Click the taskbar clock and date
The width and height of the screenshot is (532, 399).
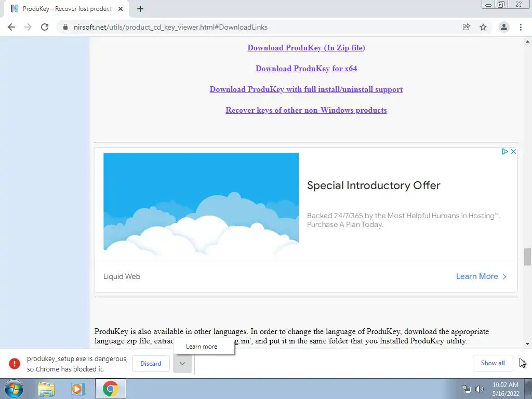506,389
